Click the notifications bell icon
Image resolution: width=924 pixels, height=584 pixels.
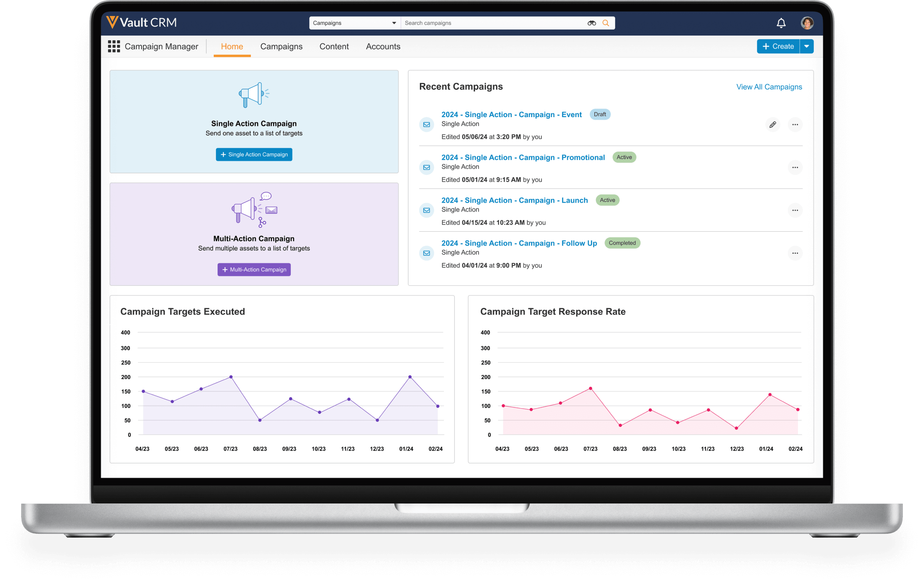click(781, 23)
